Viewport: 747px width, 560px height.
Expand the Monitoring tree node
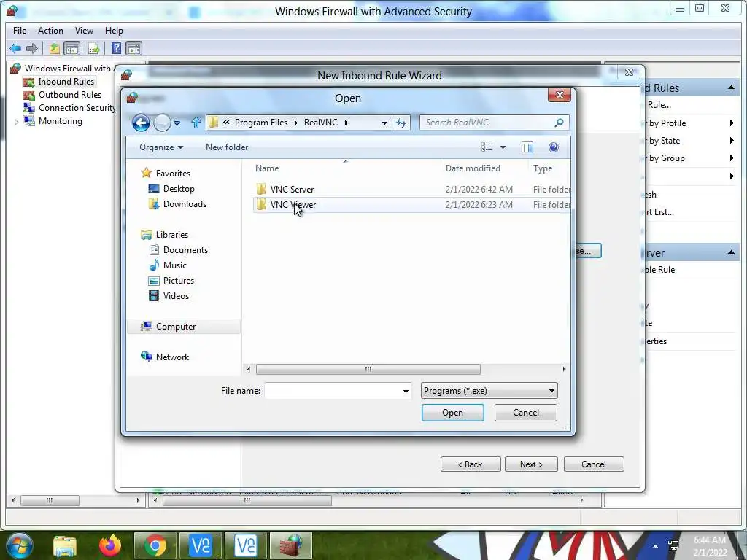tap(16, 122)
